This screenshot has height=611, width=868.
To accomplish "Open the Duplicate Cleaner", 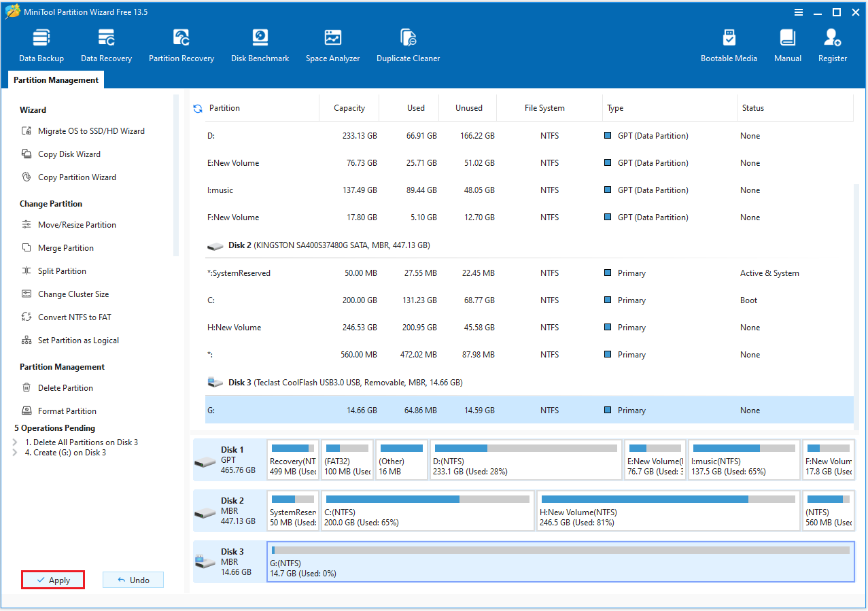I will [408, 44].
